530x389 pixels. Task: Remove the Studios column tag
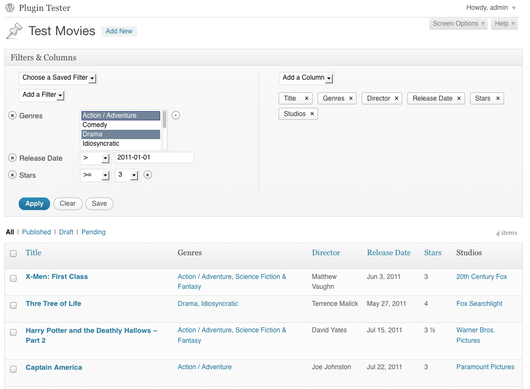click(312, 114)
